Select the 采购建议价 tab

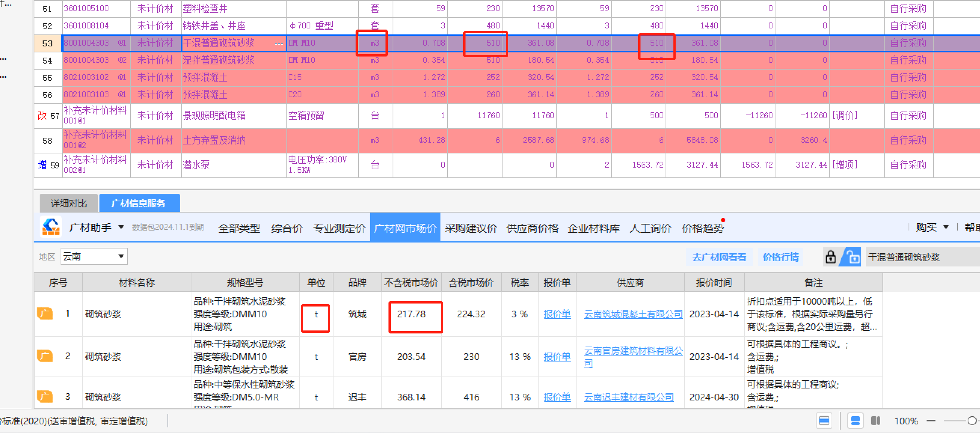471,228
